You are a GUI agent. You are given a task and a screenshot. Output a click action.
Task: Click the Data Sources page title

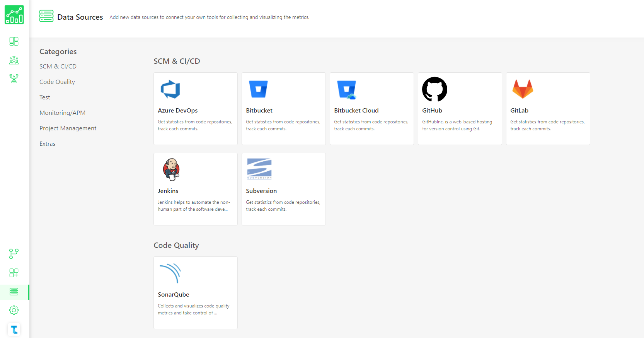click(80, 17)
